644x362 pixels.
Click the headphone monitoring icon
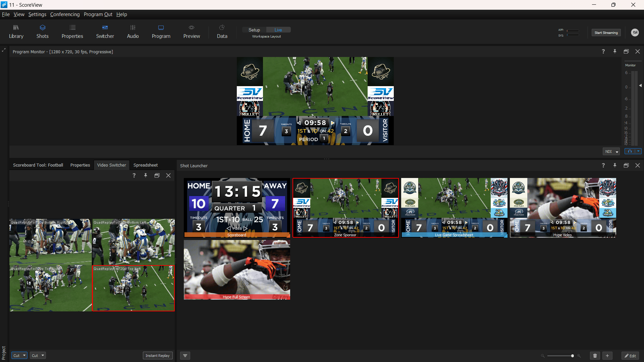click(629, 151)
